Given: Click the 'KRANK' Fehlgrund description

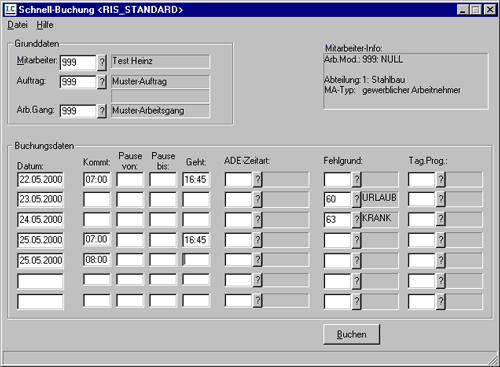Looking at the screenshot, I should point(377,218).
